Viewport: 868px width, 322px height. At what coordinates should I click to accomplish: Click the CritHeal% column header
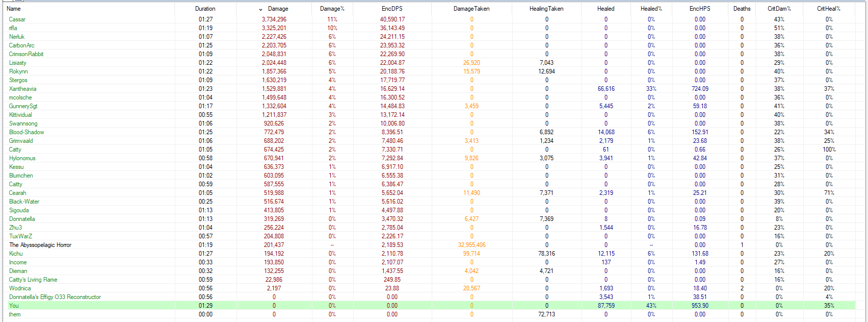pyautogui.click(x=828, y=9)
